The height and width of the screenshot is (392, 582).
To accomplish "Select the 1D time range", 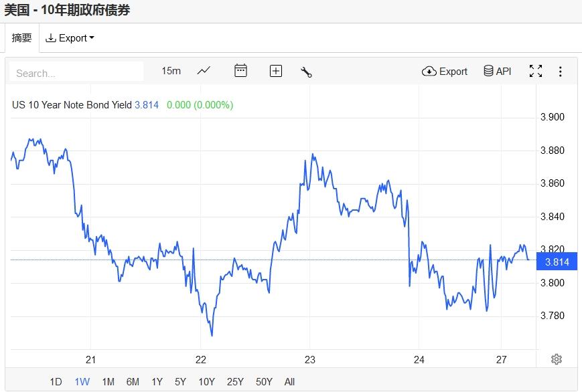I will (56, 382).
